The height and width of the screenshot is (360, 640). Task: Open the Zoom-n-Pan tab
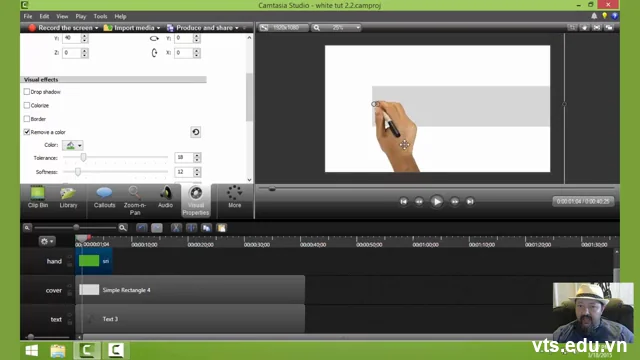pos(135,201)
